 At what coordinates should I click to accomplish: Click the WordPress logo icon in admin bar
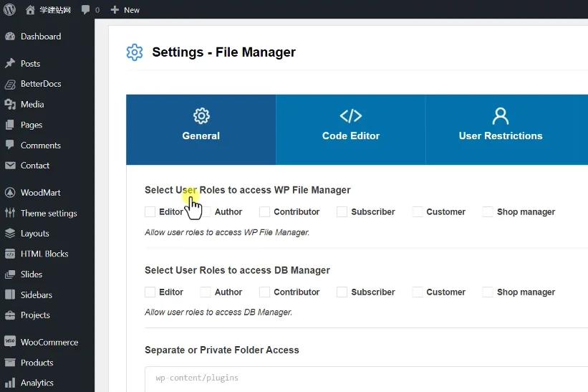tap(9, 10)
